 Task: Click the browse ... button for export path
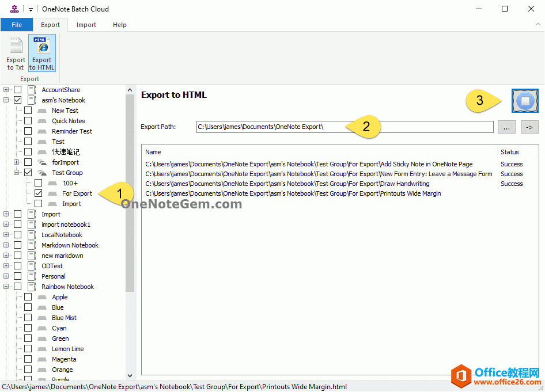point(507,127)
